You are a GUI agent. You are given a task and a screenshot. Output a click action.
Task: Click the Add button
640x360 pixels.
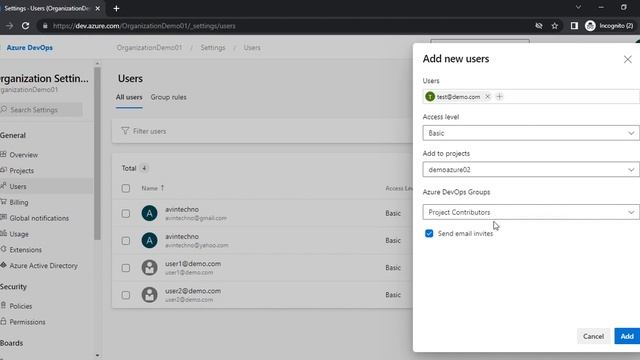point(627,336)
